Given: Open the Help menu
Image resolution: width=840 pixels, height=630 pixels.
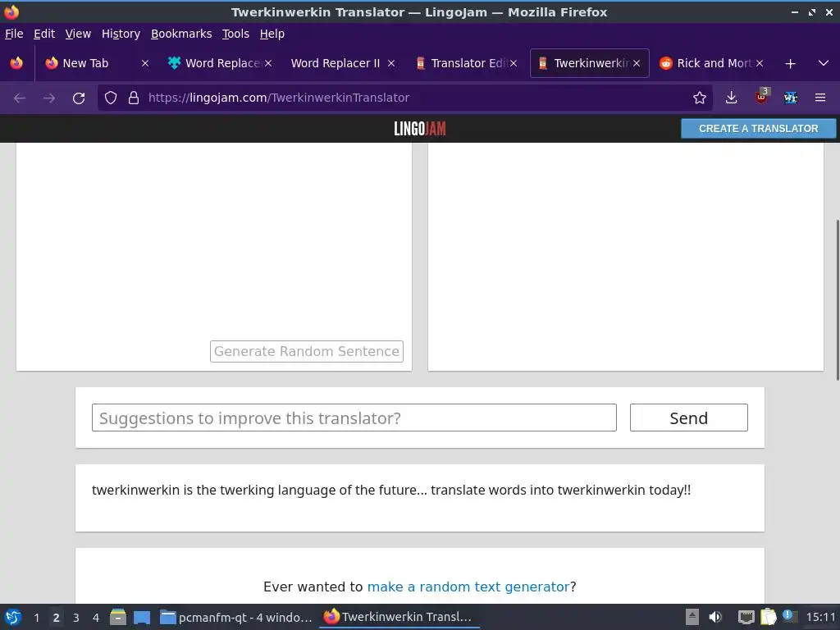Looking at the screenshot, I should tap(272, 34).
